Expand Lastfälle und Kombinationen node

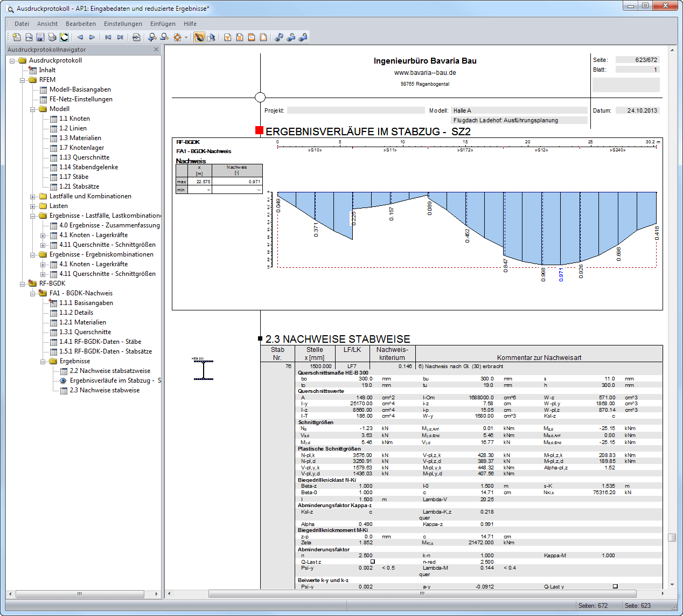pyautogui.click(x=33, y=197)
